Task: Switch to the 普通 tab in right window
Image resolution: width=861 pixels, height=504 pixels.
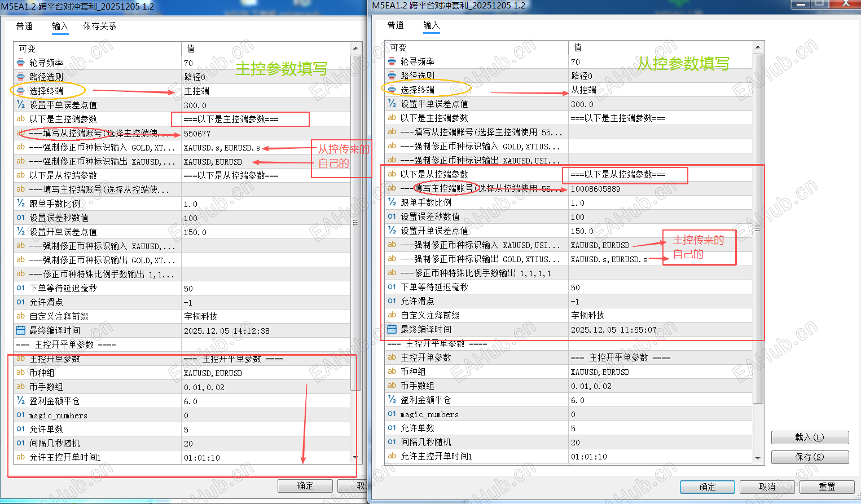Action: pos(397,25)
